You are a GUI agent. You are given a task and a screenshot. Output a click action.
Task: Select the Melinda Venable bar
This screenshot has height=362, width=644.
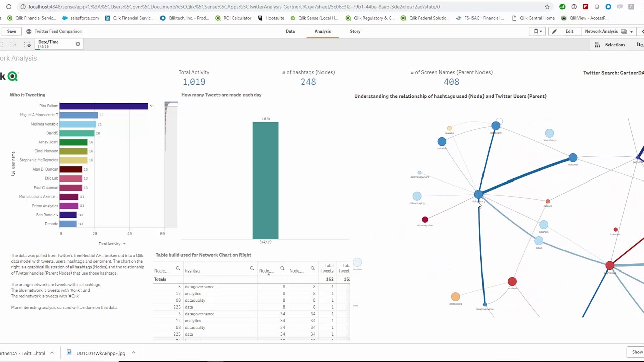[x=78, y=124]
